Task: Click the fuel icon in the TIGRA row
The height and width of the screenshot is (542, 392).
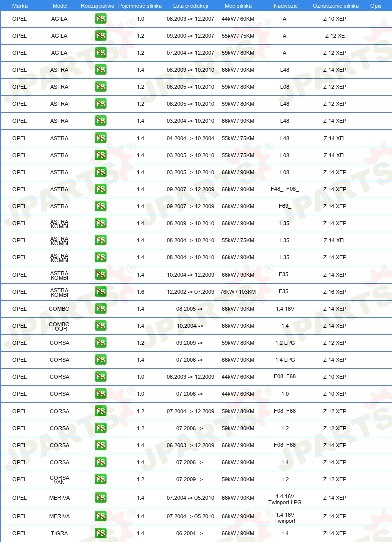Action: tap(100, 533)
